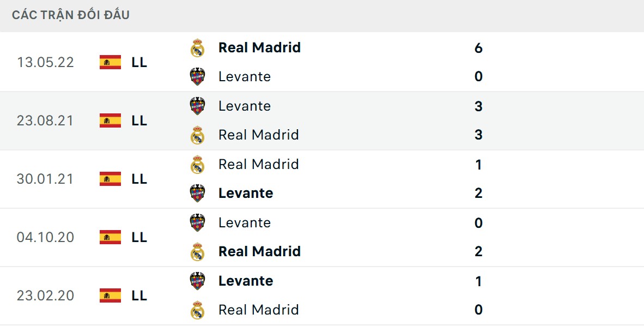The width and height of the screenshot is (644, 326).
Task: Open bold Real Madrid name in 13.05.22 match
Action: pyautogui.click(x=259, y=47)
